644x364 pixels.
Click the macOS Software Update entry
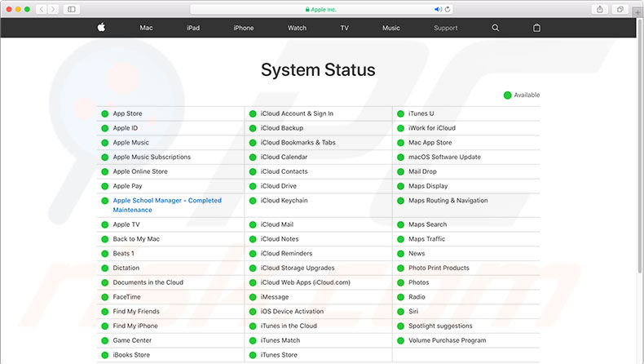click(444, 158)
